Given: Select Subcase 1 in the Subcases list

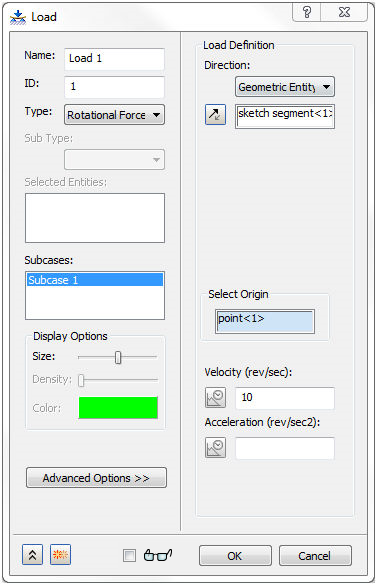Looking at the screenshot, I should (x=95, y=280).
